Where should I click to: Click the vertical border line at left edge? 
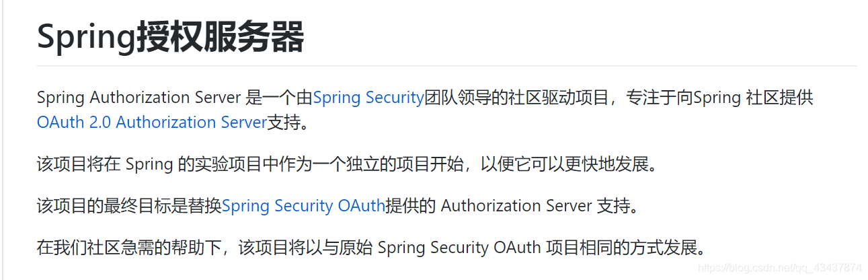click(3, 140)
